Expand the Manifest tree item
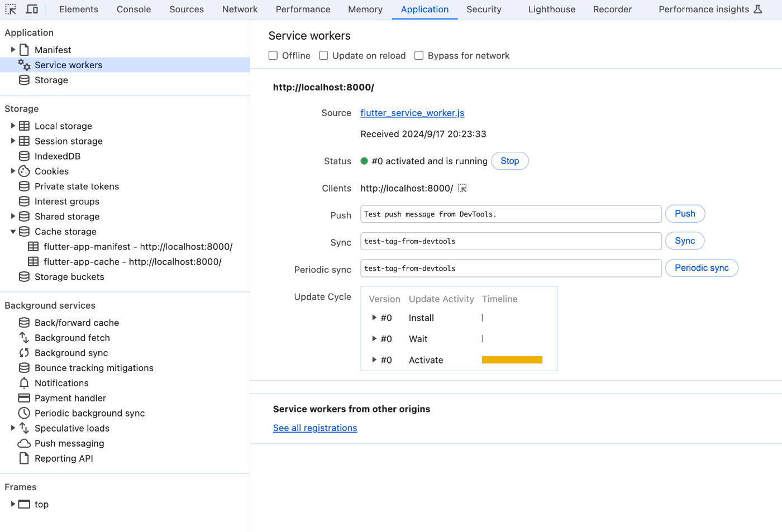The width and height of the screenshot is (782, 532). [x=13, y=50]
